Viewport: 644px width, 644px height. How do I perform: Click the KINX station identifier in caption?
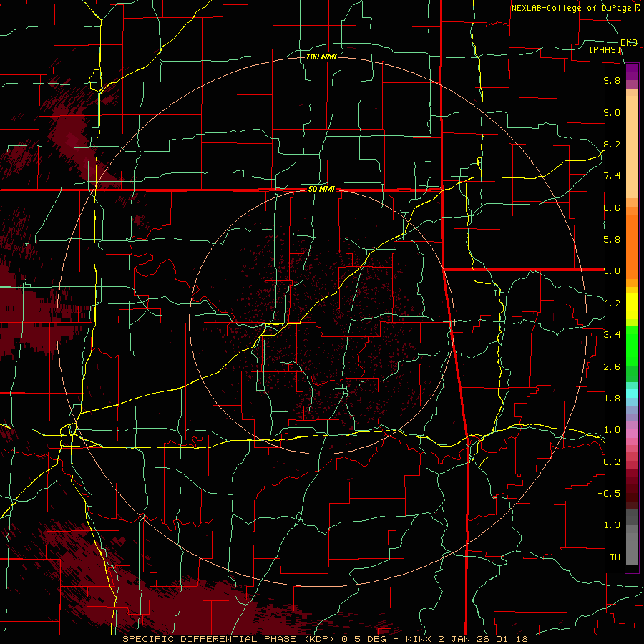pyautogui.click(x=419, y=639)
